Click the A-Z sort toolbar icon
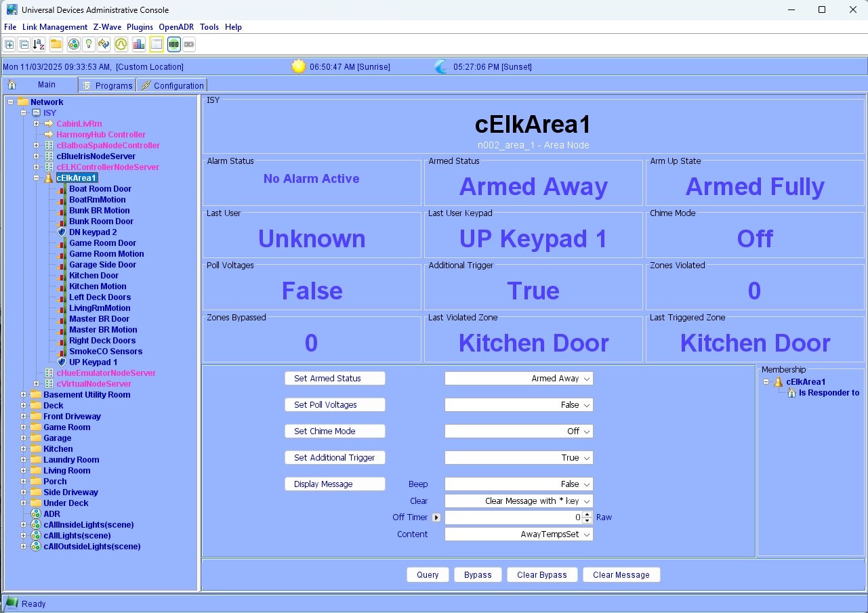The height and width of the screenshot is (613, 868). [39, 45]
